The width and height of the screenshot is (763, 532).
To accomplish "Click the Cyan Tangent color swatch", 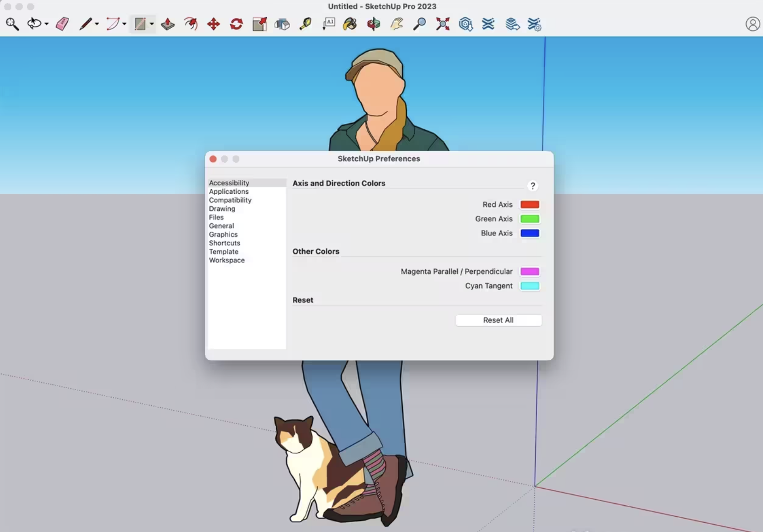I will tap(530, 286).
